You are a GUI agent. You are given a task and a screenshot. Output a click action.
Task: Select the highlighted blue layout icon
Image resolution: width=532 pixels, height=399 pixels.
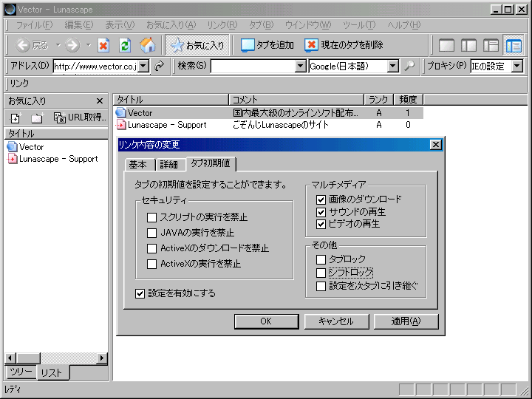[514, 45]
